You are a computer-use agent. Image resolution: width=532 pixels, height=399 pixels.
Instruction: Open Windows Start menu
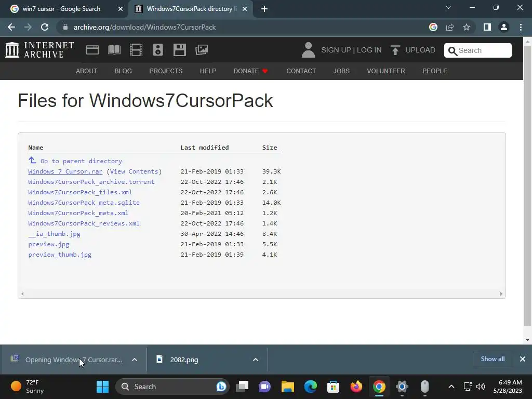coord(102,387)
